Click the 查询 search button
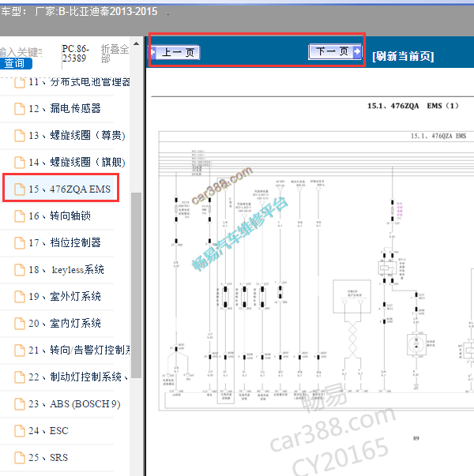 click(x=15, y=63)
